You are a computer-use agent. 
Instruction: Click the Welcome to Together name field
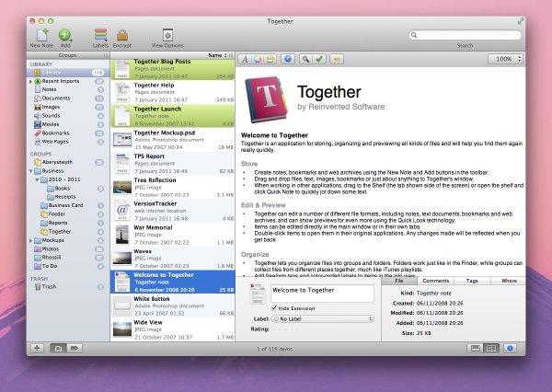click(x=322, y=293)
